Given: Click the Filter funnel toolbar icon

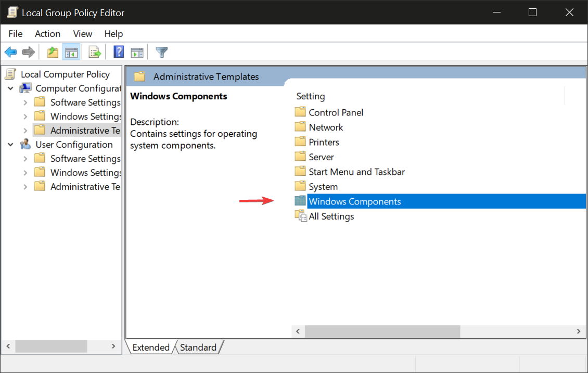Looking at the screenshot, I should pos(162,52).
